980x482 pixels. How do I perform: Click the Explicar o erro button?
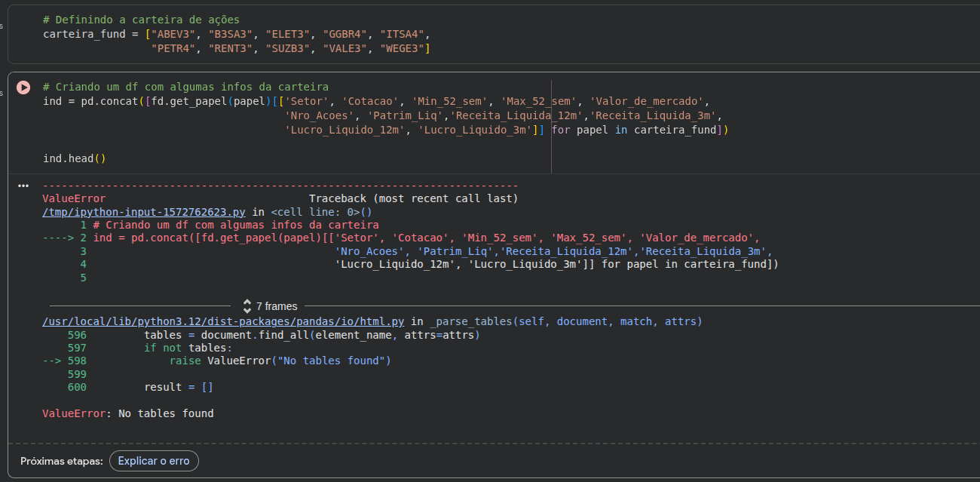(x=154, y=461)
